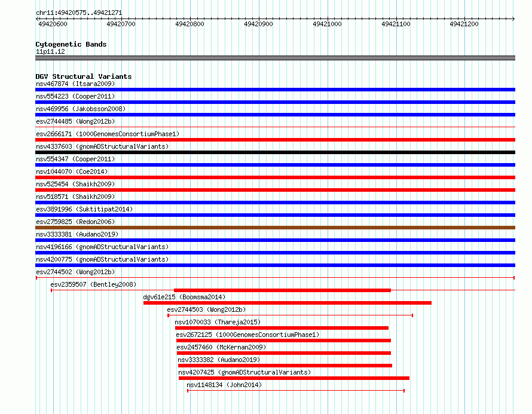Select nsv4200775 (gnomADStructuralVariants) label
The image size is (532, 414).
tap(102, 259)
